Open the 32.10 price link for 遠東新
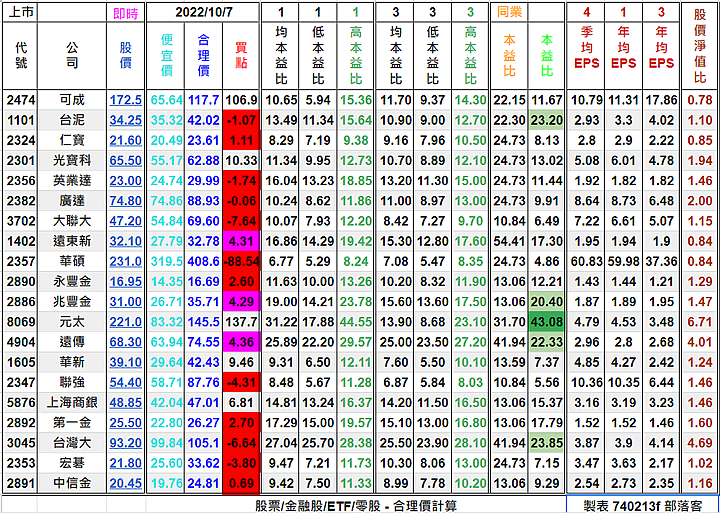 point(125,241)
